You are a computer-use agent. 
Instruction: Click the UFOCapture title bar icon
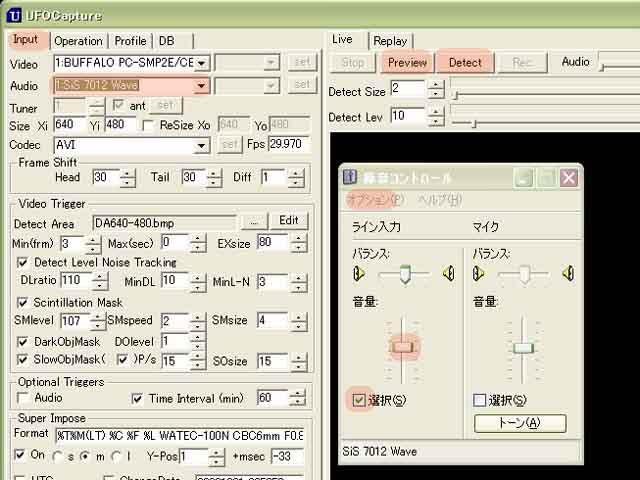tap(14, 16)
